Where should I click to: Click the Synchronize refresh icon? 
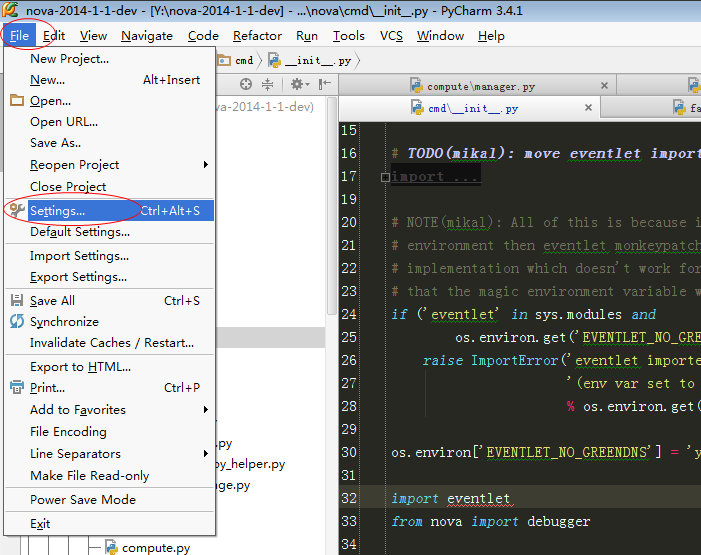tap(17, 321)
